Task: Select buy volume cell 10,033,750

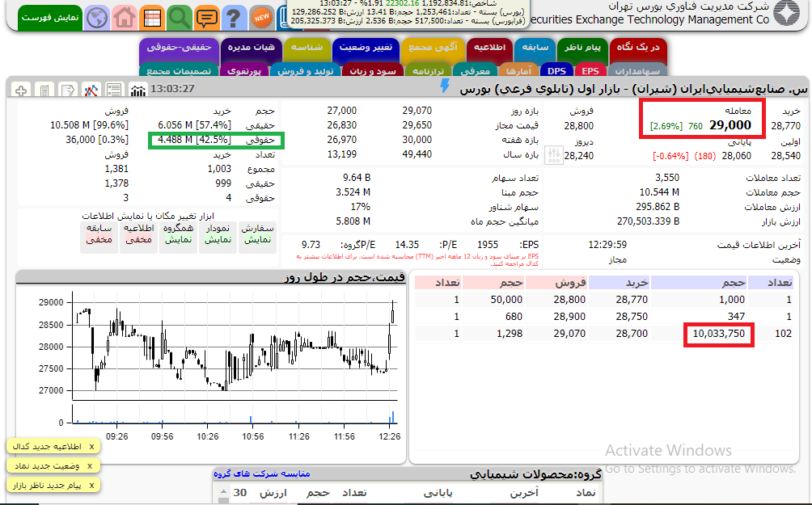Action: pos(719,334)
